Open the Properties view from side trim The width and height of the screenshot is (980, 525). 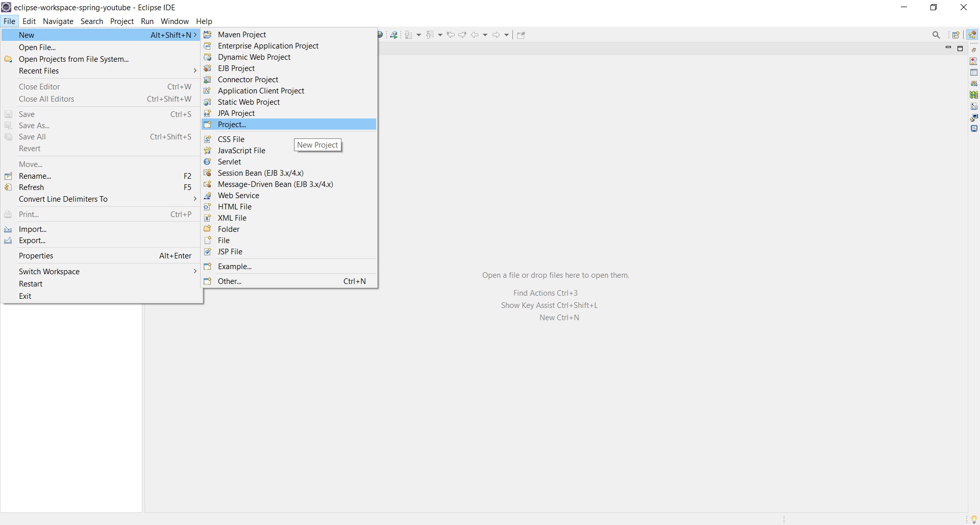pos(974,72)
